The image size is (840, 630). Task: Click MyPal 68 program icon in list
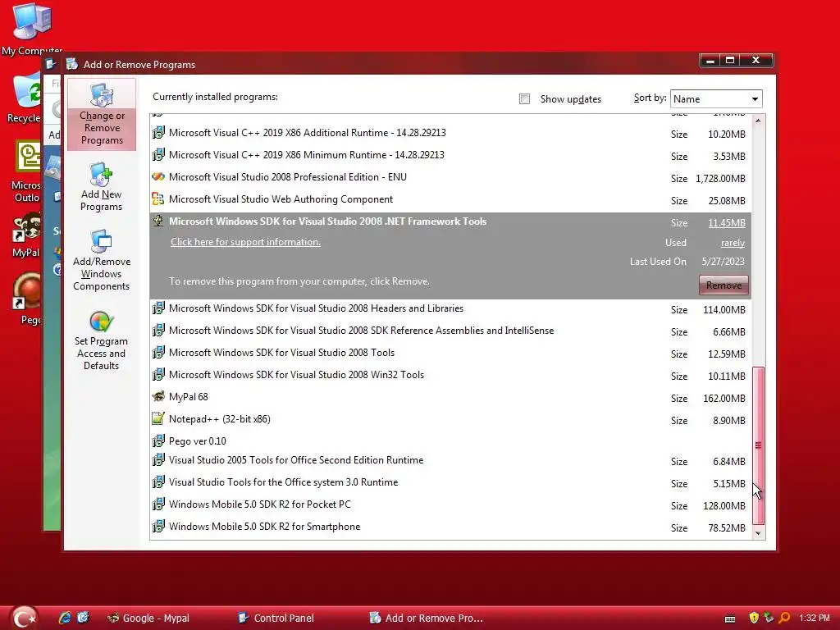click(x=158, y=396)
